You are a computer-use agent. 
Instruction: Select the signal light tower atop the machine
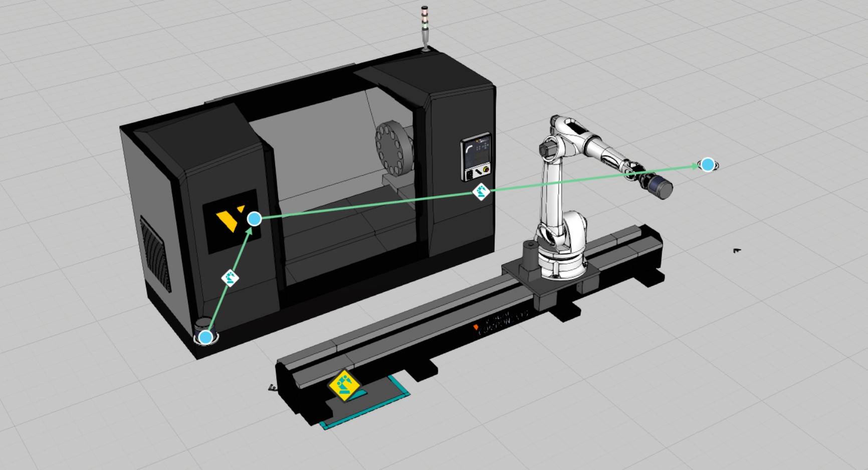tap(425, 28)
